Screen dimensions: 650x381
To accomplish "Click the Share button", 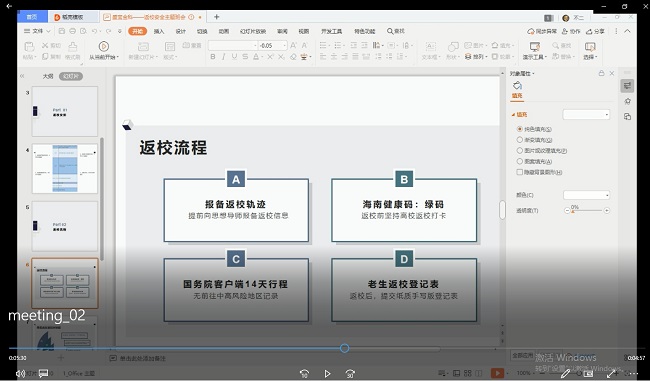I will (x=595, y=32).
